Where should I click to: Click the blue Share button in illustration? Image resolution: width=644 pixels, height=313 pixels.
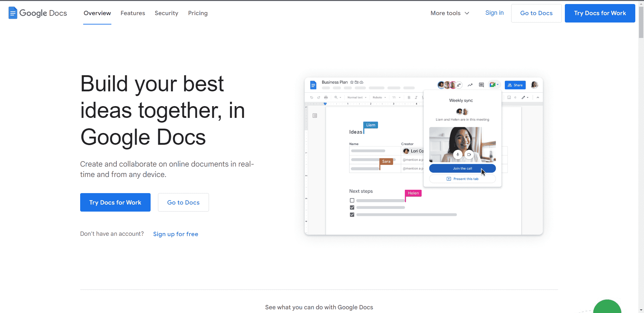pos(515,85)
